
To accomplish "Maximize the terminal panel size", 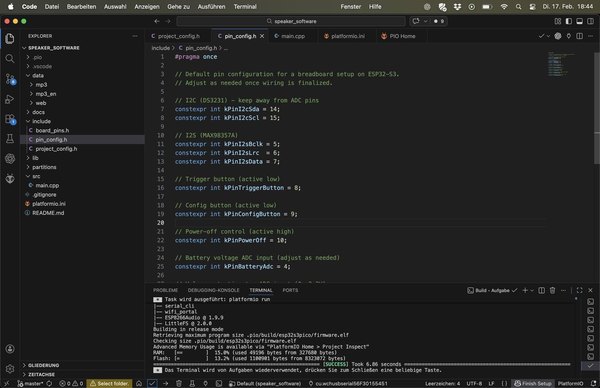I will point(579,290).
